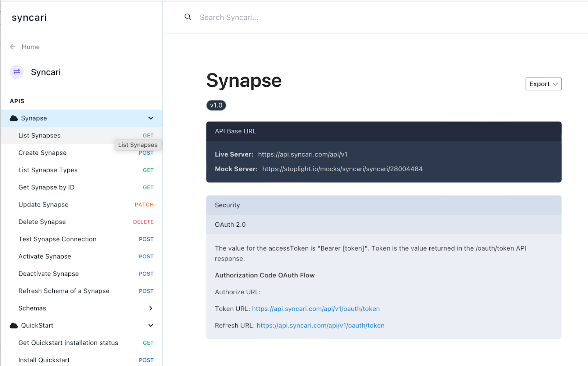The height and width of the screenshot is (366, 588).
Task: Open the Export dropdown
Action: [x=543, y=84]
